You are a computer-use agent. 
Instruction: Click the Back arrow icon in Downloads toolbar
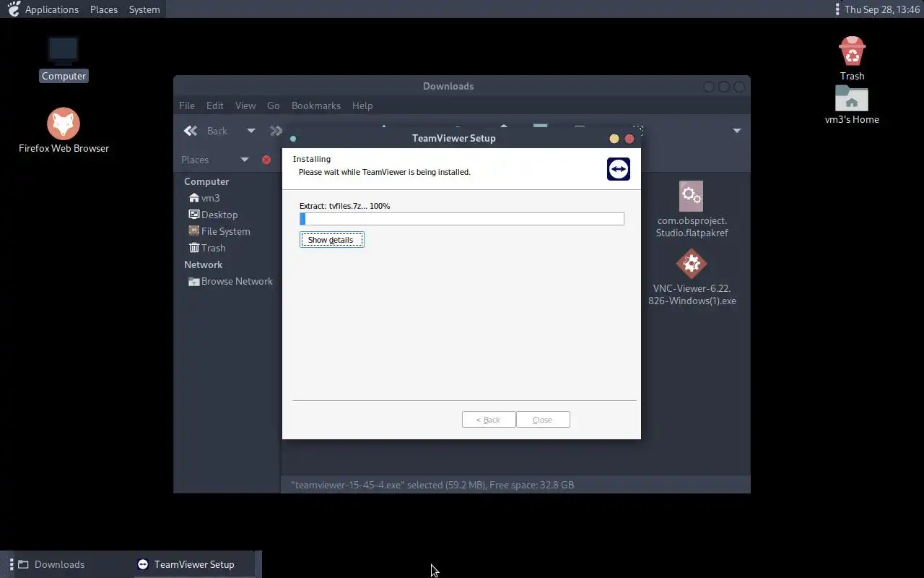(x=191, y=131)
